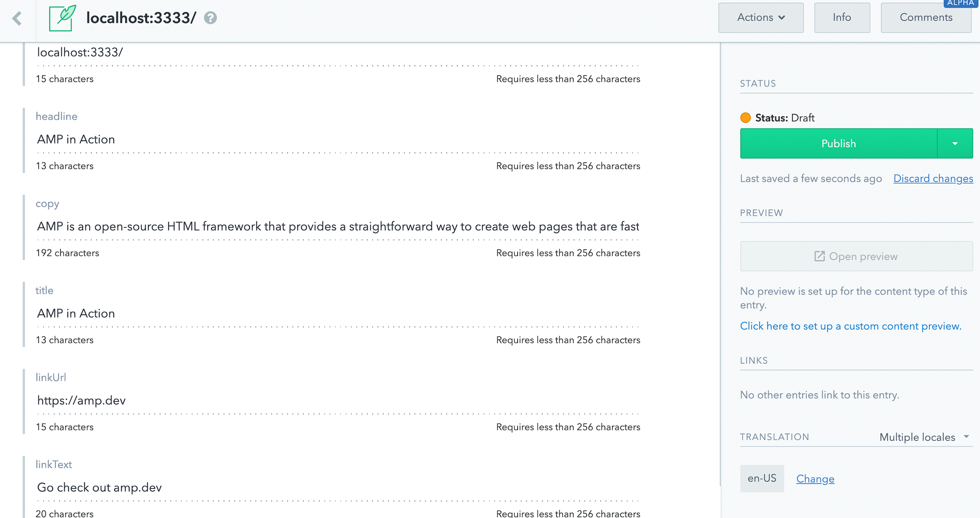Click the Change locale link
Screen dimensions: 980x518
(x=815, y=479)
